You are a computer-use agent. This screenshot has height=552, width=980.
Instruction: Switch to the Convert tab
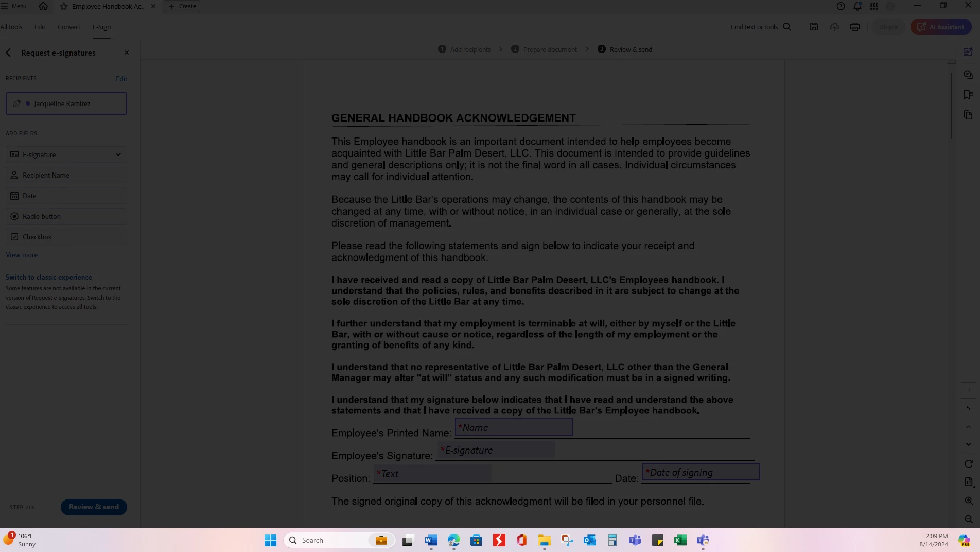click(69, 27)
